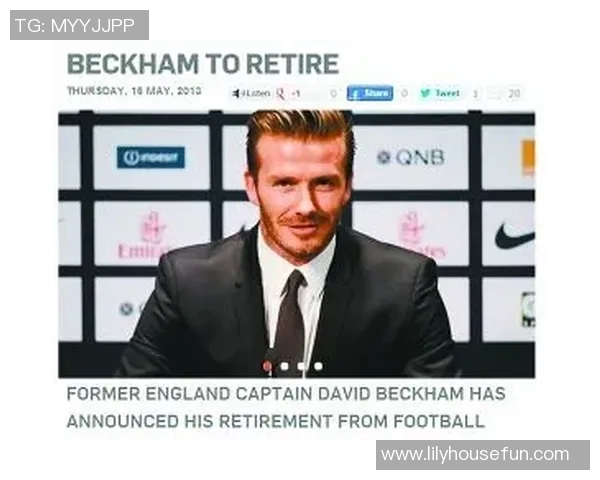Click the Google +1 icon

click(281, 93)
